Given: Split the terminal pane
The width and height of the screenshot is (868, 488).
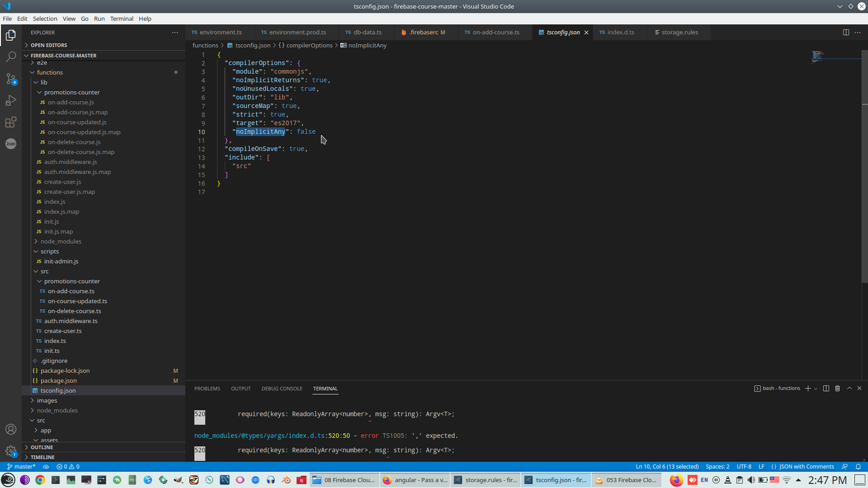Looking at the screenshot, I should pyautogui.click(x=826, y=389).
